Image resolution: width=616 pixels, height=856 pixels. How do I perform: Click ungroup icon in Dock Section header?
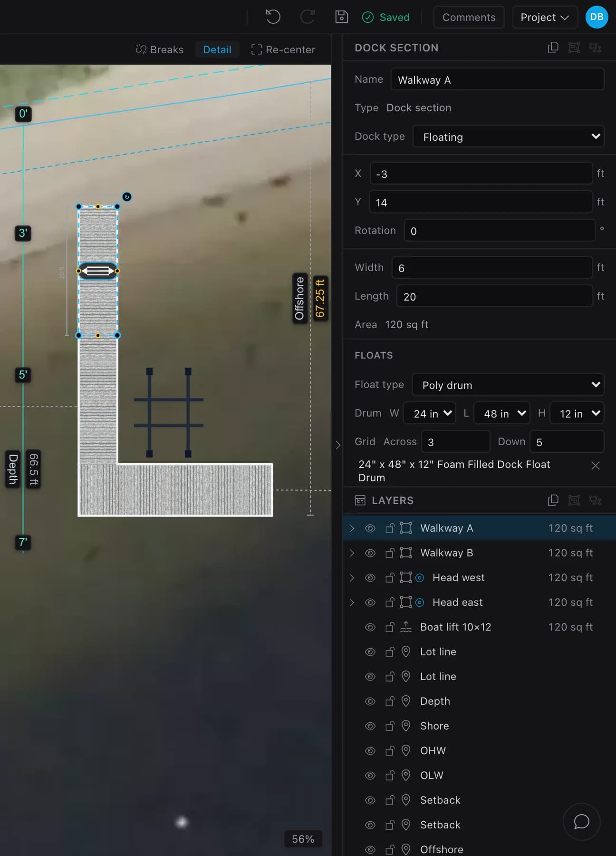(595, 48)
